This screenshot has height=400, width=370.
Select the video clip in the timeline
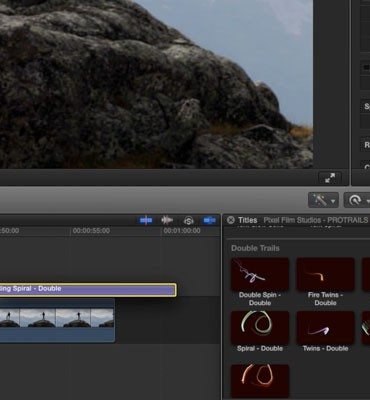click(x=57, y=320)
